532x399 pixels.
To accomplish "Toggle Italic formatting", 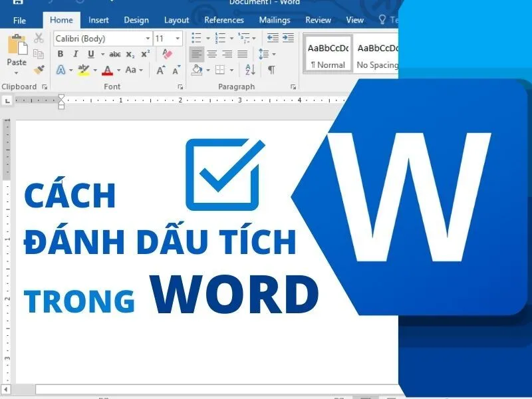I will pos(76,53).
